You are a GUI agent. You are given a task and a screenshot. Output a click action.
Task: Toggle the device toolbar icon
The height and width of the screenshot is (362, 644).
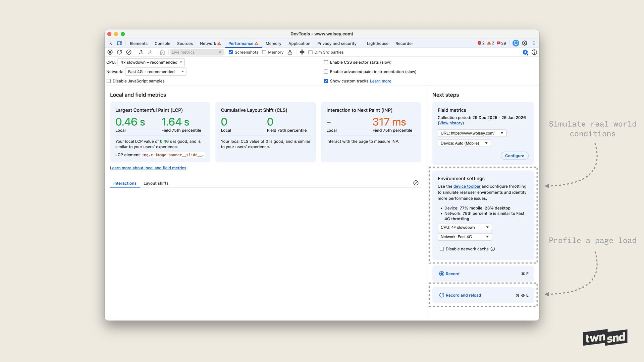point(119,43)
